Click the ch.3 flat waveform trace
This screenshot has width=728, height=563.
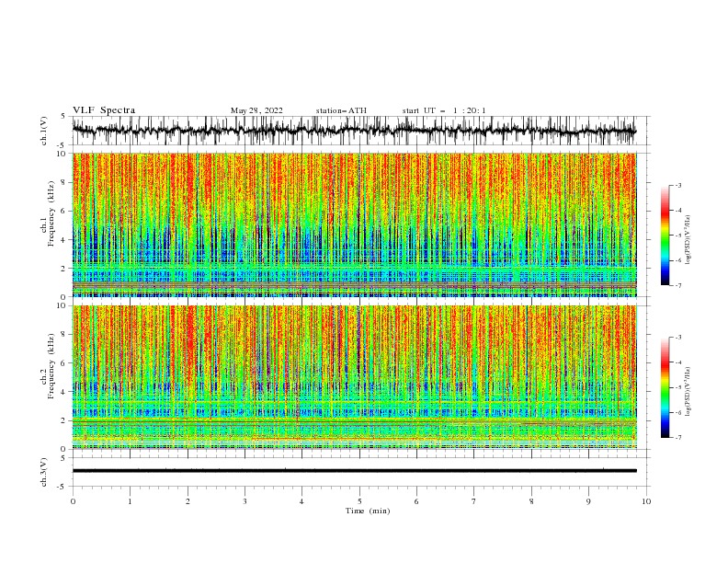[x=354, y=471]
